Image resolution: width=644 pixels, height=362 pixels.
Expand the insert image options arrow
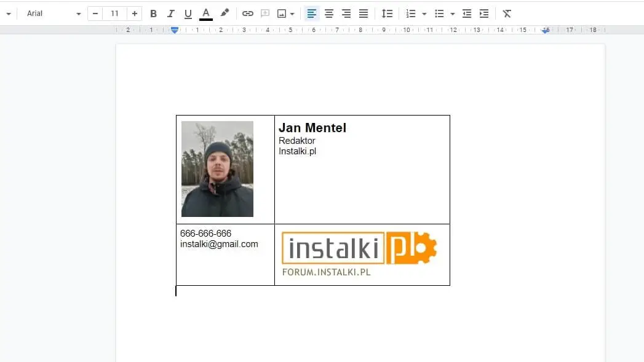pyautogui.click(x=292, y=14)
